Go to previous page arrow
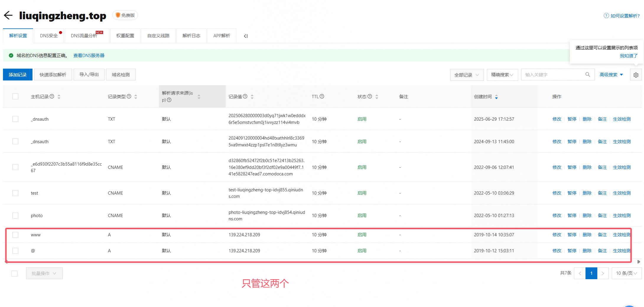644x307 pixels. coord(580,273)
